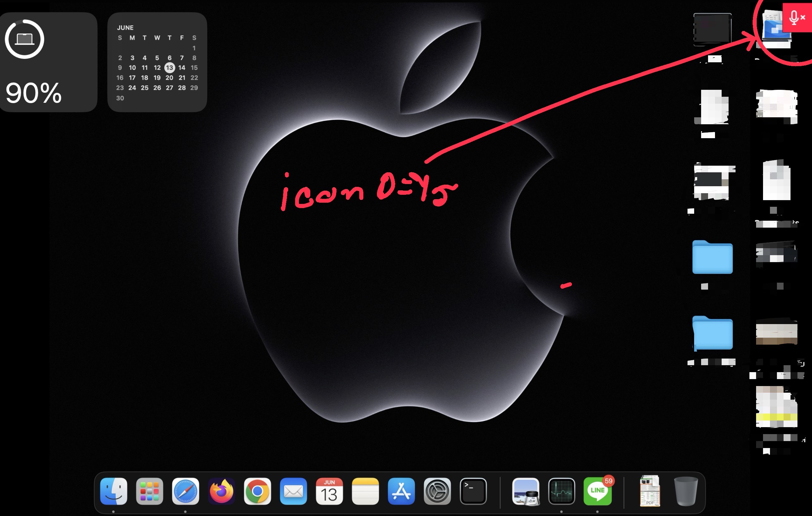
Task: Launch Safari from the Dock
Action: coord(185,491)
